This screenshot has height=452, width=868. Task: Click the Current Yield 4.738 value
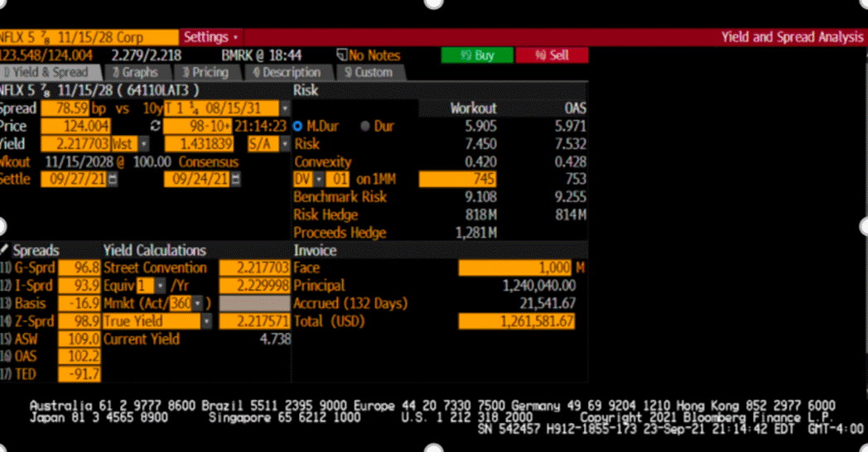pos(275,339)
